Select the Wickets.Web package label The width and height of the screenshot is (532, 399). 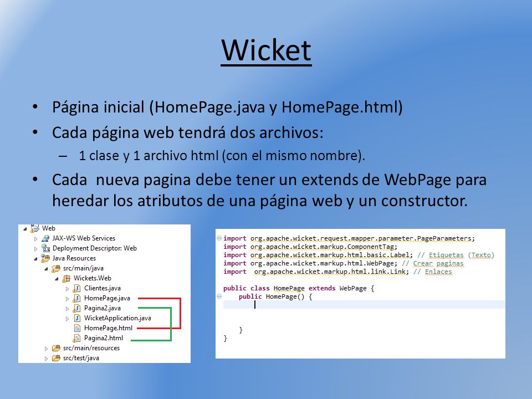93,278
